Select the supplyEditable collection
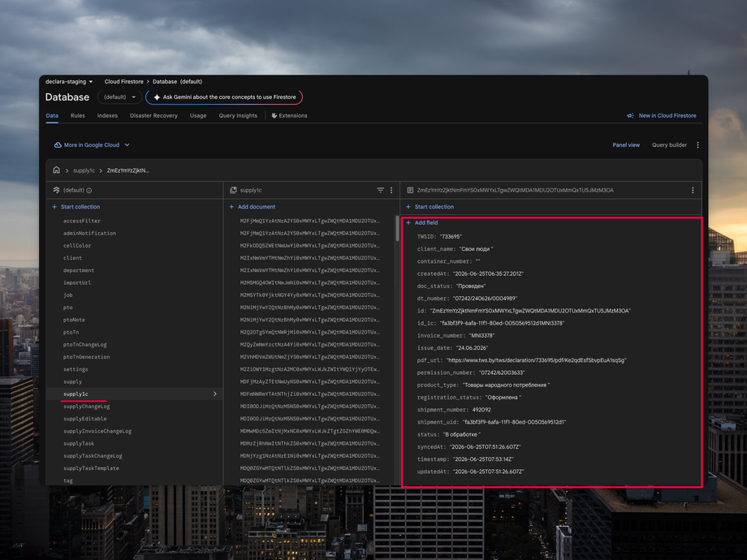The height and width of the screenshot is (560, 747). pyautogui.click(x=84, y=419)
